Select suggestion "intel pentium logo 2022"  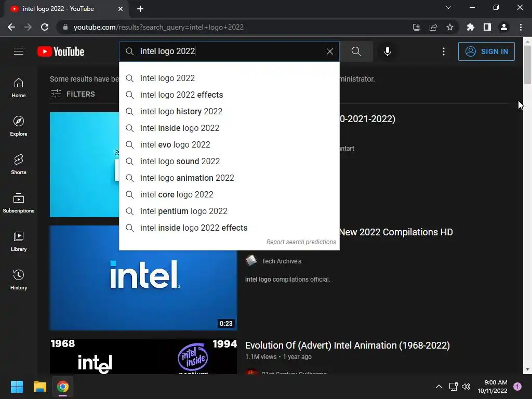tap(229, 211)
